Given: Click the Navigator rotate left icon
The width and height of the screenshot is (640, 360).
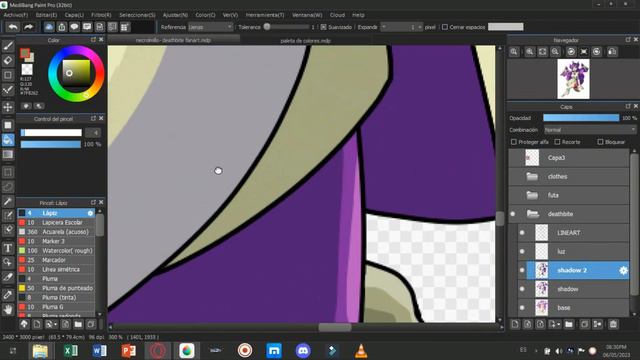Looking at the screenshot, I should pos(571,52).
